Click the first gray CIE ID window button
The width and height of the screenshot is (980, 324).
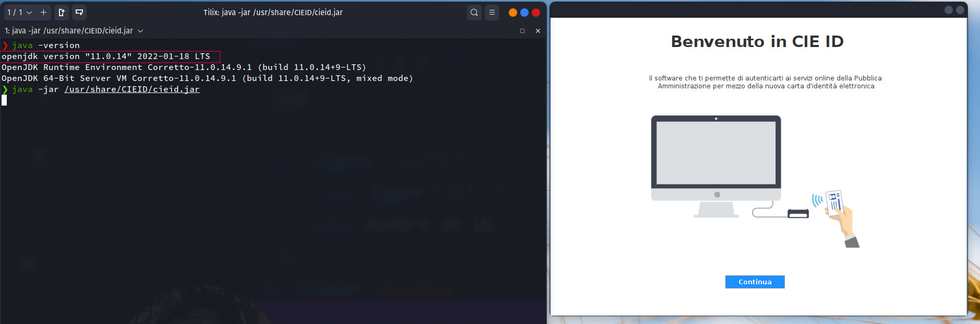coord(949,10)
